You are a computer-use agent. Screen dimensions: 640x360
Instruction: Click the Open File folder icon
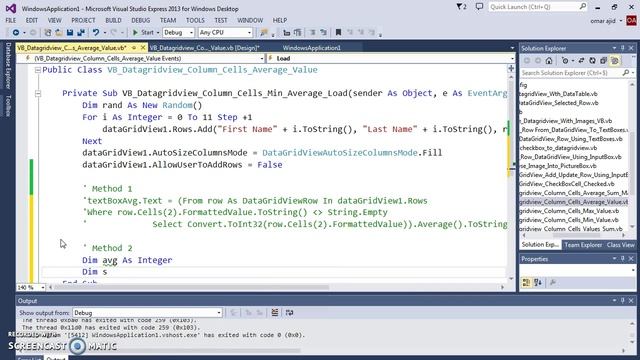coord(59,32)
